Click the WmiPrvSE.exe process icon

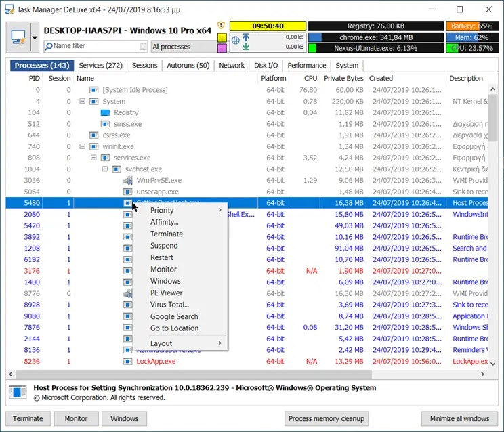click(x=128, y=181)
